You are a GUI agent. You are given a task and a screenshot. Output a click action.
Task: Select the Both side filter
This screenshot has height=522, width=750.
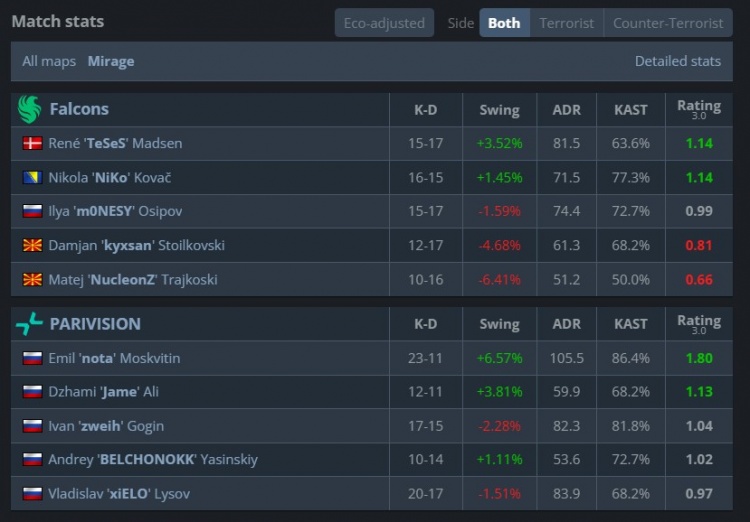click(504, 23)
